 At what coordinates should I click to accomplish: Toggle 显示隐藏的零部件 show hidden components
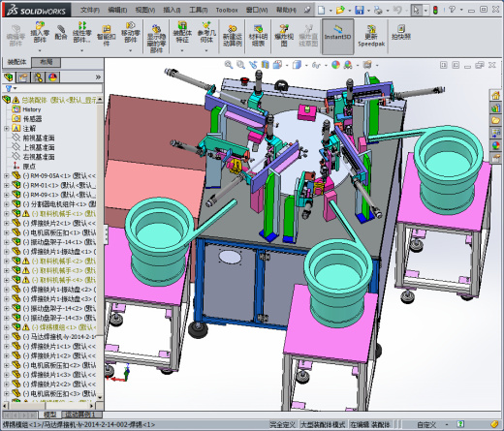click(156, 39)
